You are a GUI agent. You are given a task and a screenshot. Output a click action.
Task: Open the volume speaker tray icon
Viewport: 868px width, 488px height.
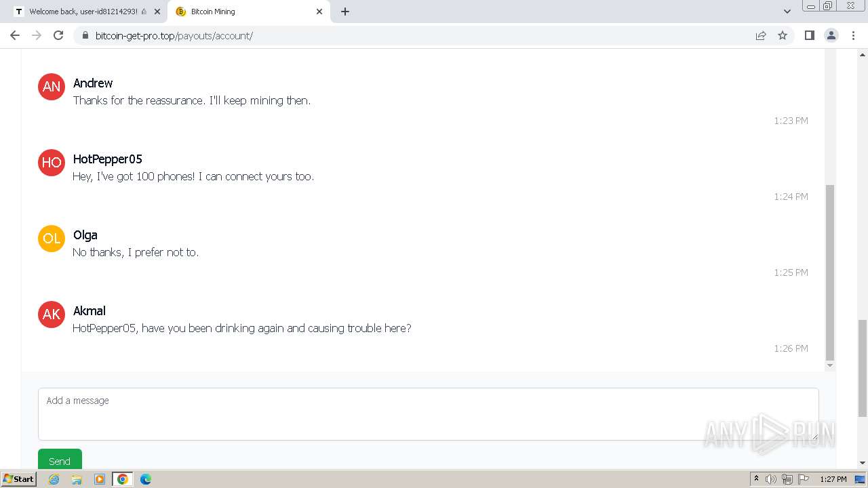coord(771,479)
